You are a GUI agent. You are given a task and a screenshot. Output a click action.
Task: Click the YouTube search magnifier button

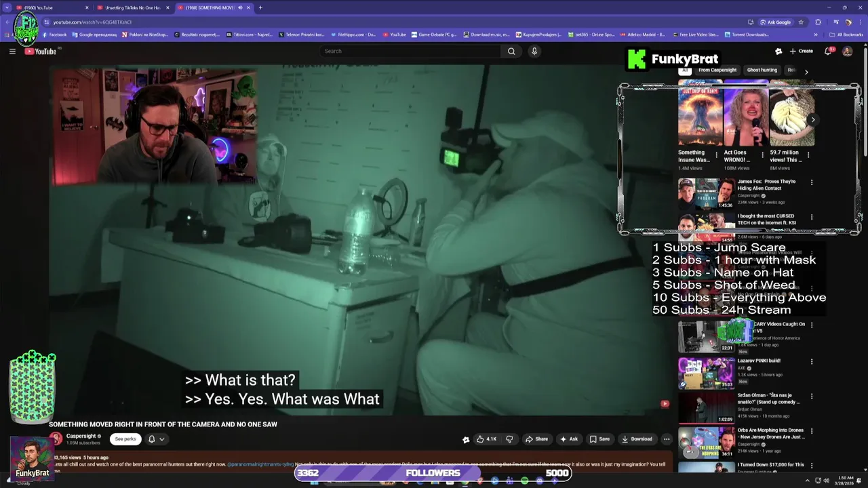511,51
